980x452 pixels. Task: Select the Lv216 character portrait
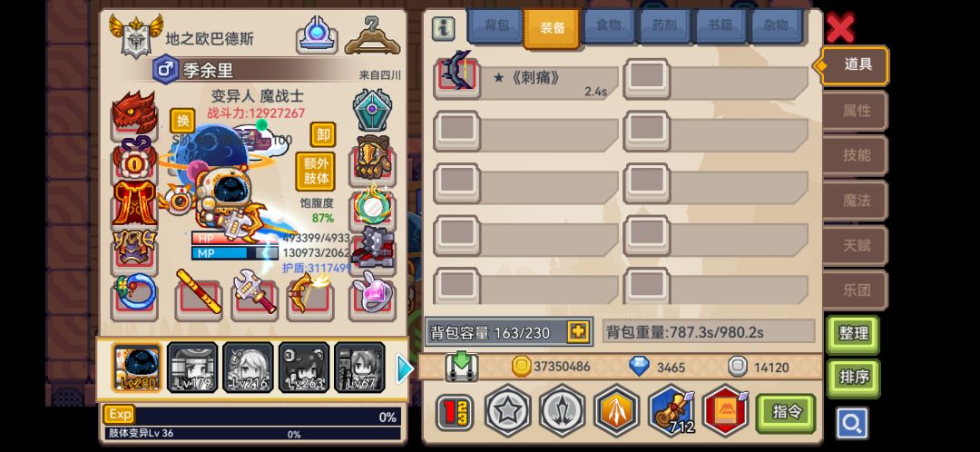click(x=248, y=368)
